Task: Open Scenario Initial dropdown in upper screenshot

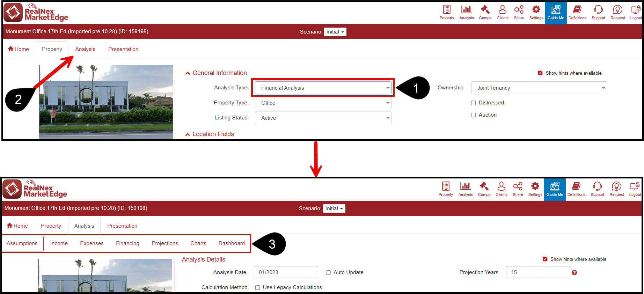Action: (x=335, y=32)
